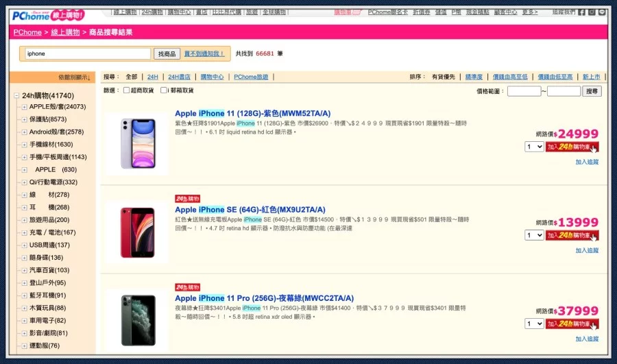Click the 找商品 search button

click(167, 54)
